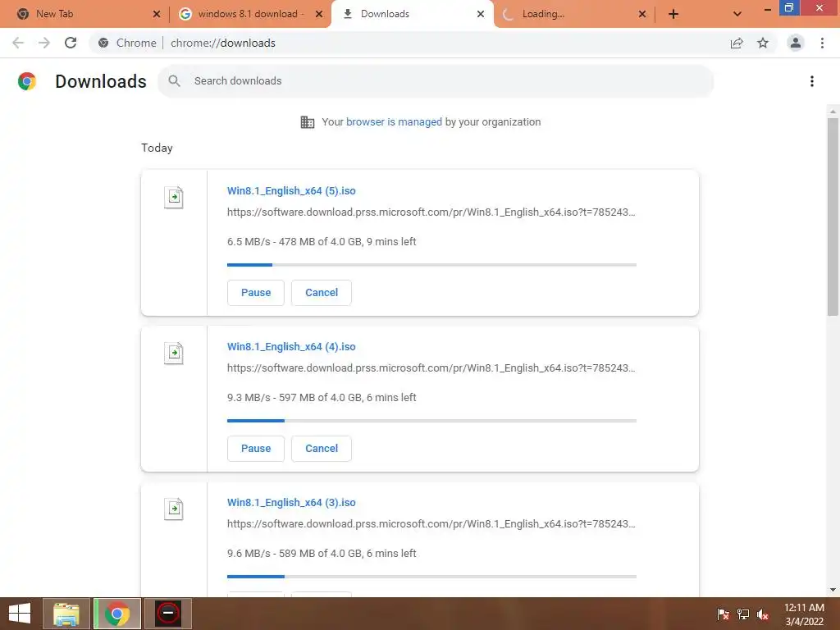Pause the Win8.1_English_x64 (5).iso download
The width and height of the screenshot is (840, 630).
point(256,293)
